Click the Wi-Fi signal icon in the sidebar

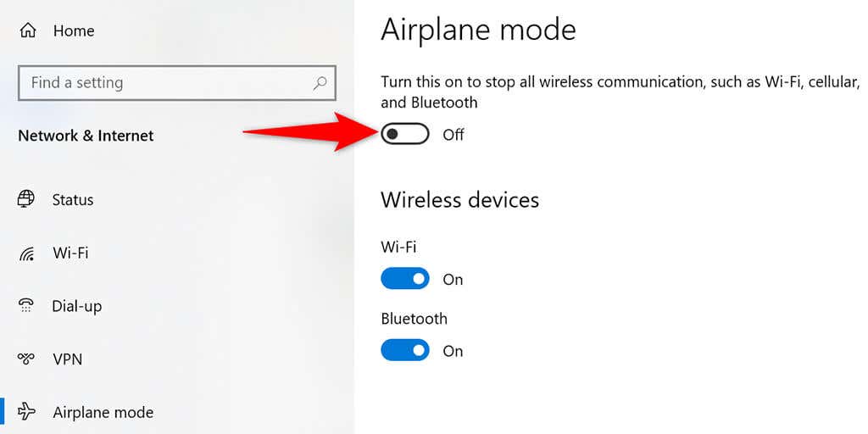pyautogui.click(x=26, y=253)
